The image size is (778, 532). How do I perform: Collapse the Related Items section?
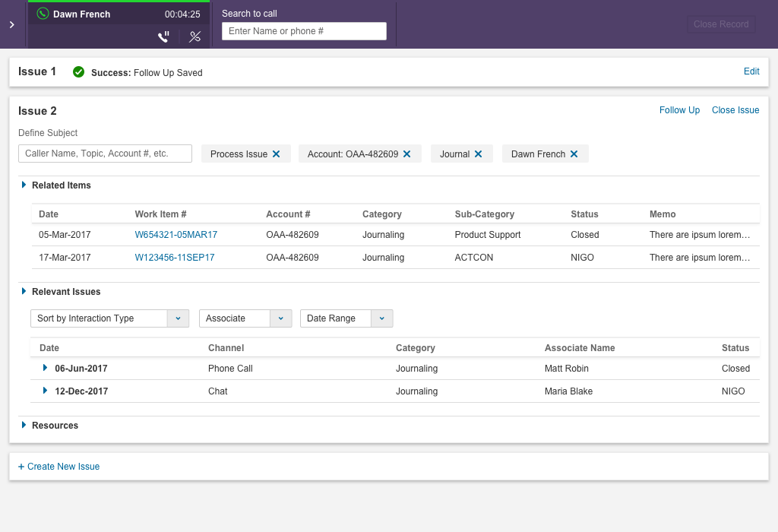pos(24,185)
